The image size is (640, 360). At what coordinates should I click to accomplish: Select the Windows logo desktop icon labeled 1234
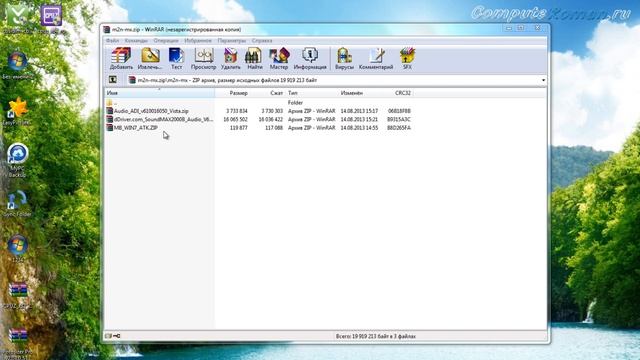click(18, 245)
